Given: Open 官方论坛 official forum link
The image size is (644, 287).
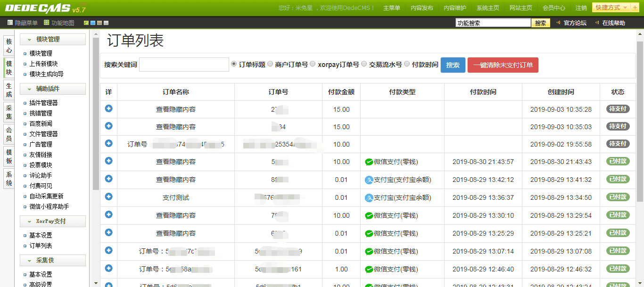Looking at the screenshot, I should (571, 23).
